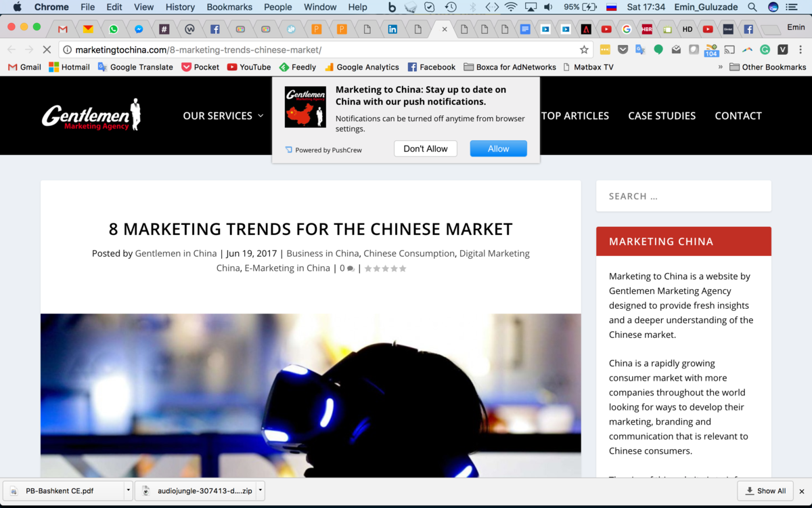This screenshot has width=812, height=508.
Task: Open the Google Translate bookmark
Action: tap(135, 67)
